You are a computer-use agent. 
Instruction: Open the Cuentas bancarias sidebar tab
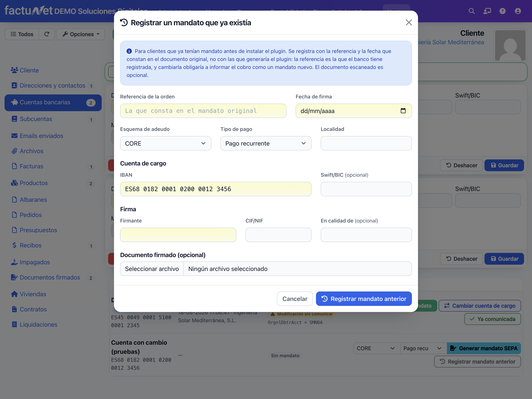53,102
